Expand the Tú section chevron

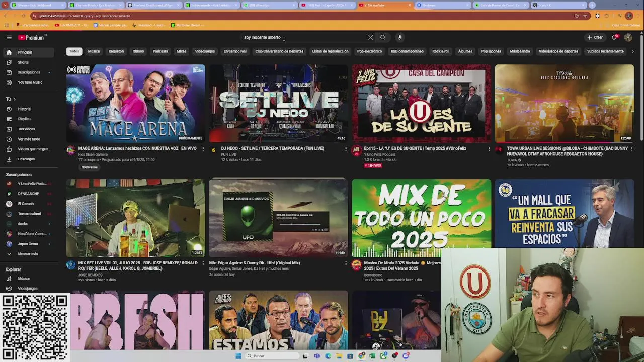[14, 99]
